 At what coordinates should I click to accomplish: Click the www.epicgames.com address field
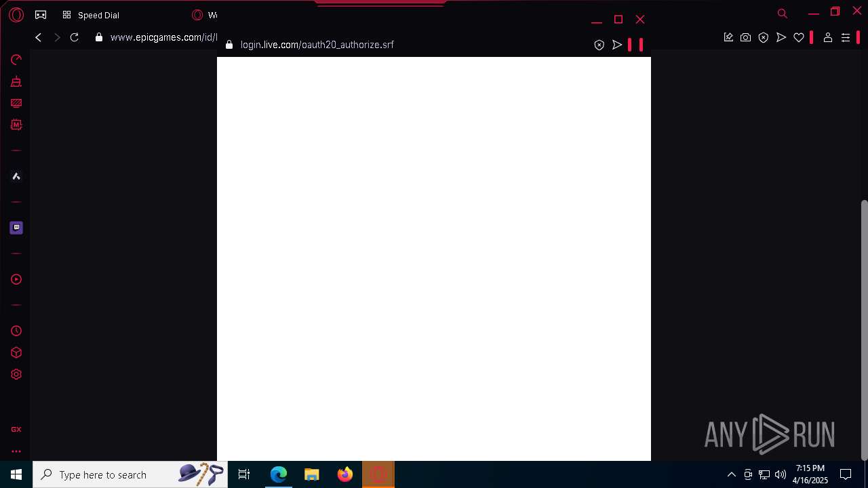163,37
